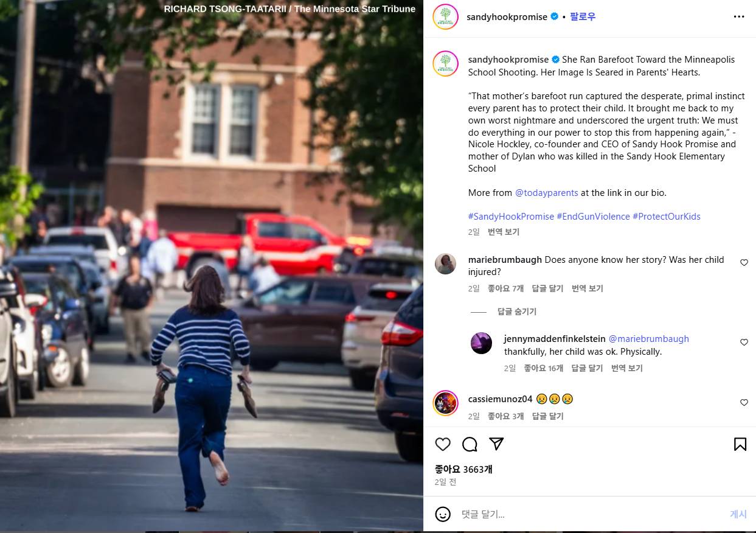
Task: Reply to cassiemunoz04 with 답글 달기
Action: point(547,416)
